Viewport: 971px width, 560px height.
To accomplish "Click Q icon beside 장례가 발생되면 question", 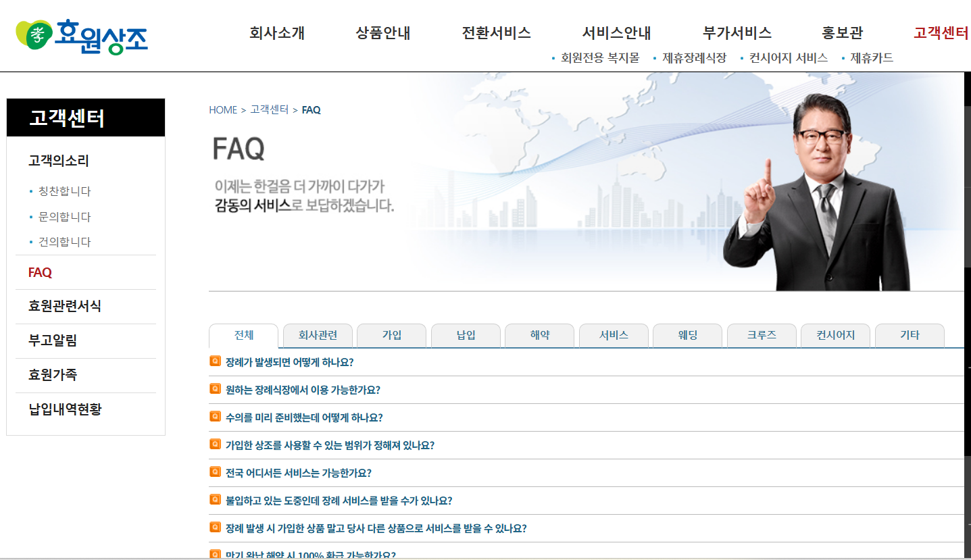I will coord(216,361).
